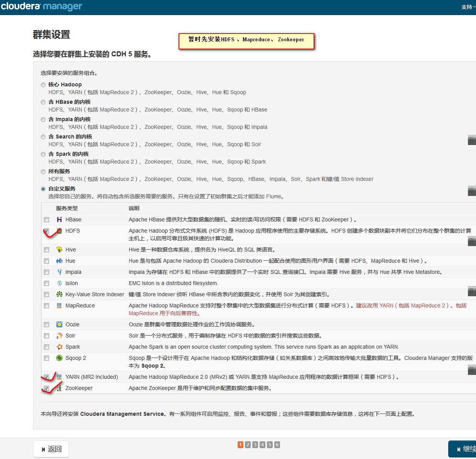This screenshot has width=476, height=459.
Task: Click the Sqoop 2 service name
Action: click(x=76, y=358)
